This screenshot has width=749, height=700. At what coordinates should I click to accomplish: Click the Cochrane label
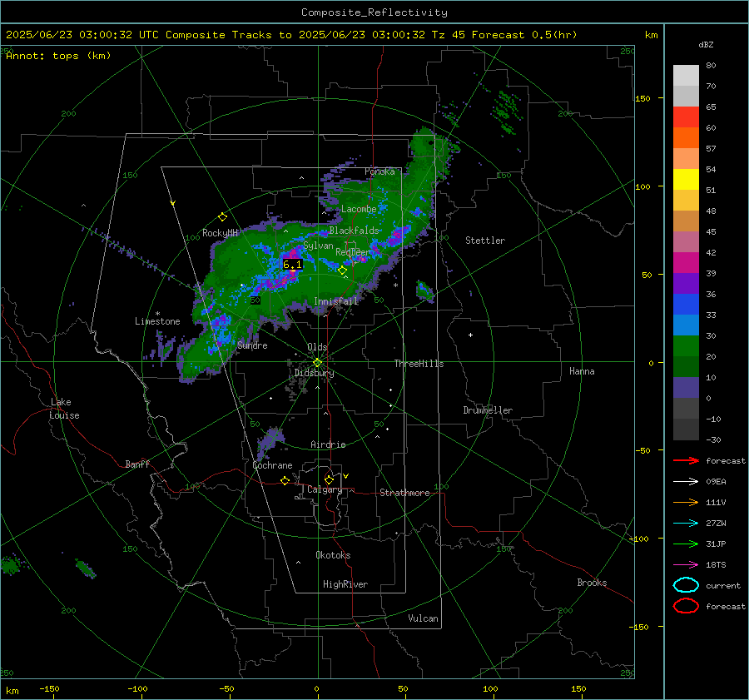coord(272,465)
